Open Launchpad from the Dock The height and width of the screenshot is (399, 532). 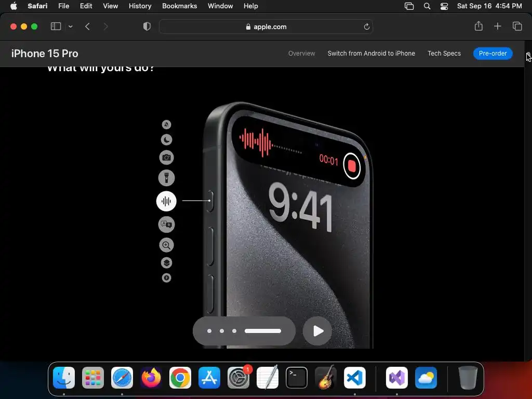93,378
